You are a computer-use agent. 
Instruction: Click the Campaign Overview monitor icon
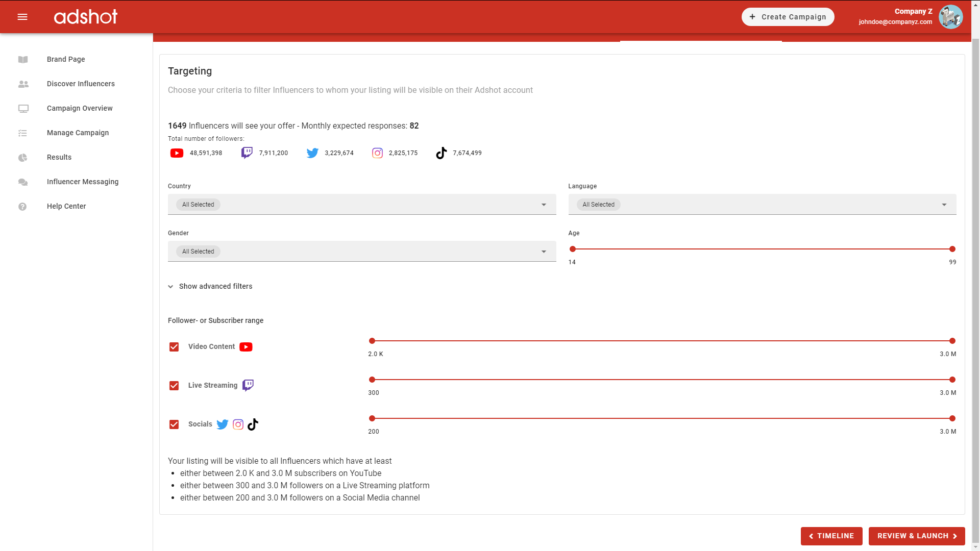[x=23, y=108]
